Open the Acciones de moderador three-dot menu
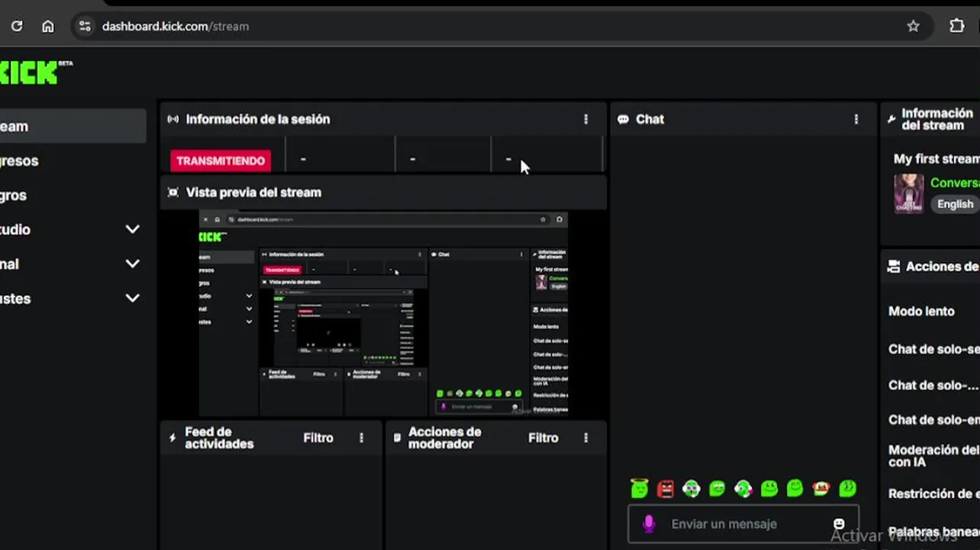Viewport: 980px width, 550px height. point(585,438)
